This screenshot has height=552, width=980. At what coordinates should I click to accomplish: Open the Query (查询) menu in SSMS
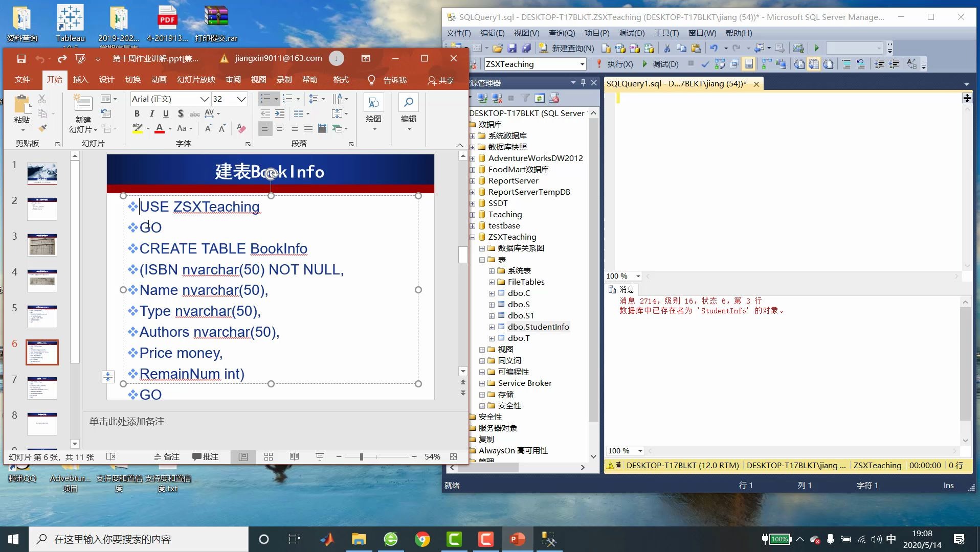(x=562, y=33)
